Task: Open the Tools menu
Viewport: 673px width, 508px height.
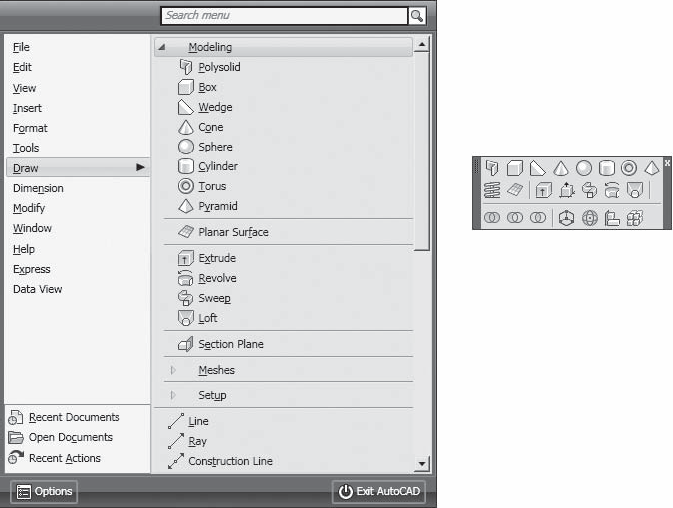Action: [26, 148]
